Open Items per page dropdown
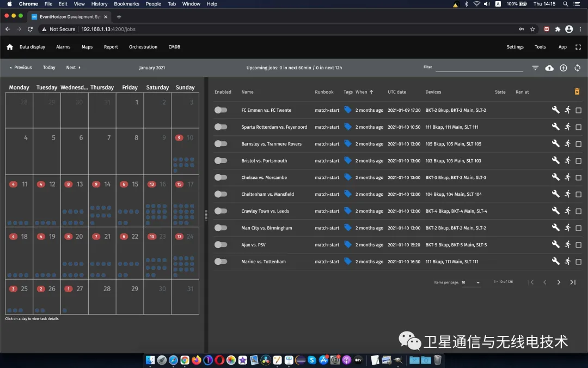Screen dimensions: 588x368 point(471,282)
